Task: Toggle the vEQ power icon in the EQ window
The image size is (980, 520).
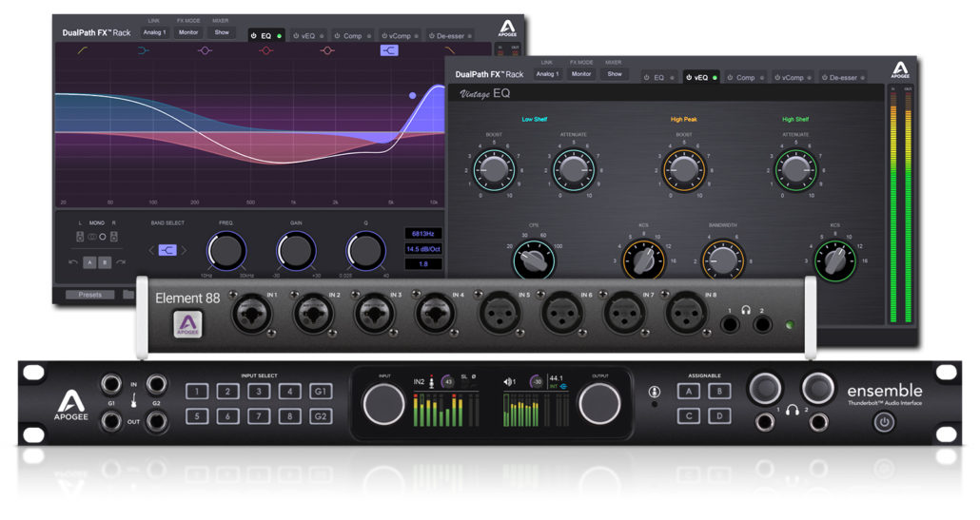Action: tap(296, 35)
